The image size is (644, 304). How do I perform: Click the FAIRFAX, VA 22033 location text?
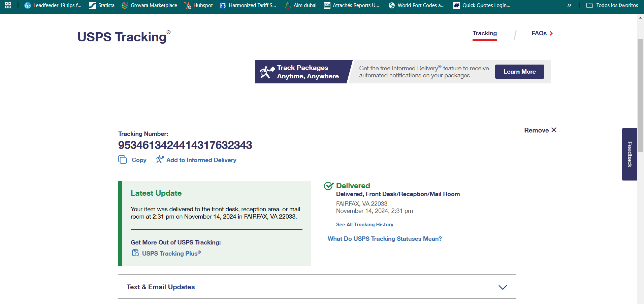point(362,204)
